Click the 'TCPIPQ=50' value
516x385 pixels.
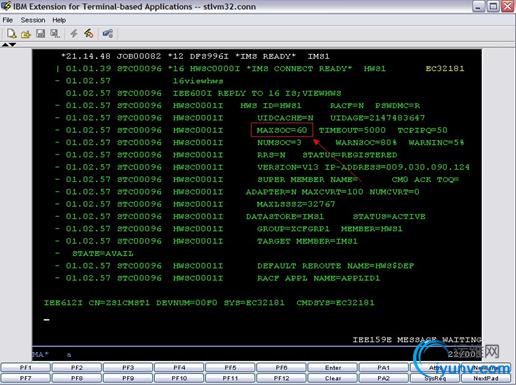(x=422, y=130)
